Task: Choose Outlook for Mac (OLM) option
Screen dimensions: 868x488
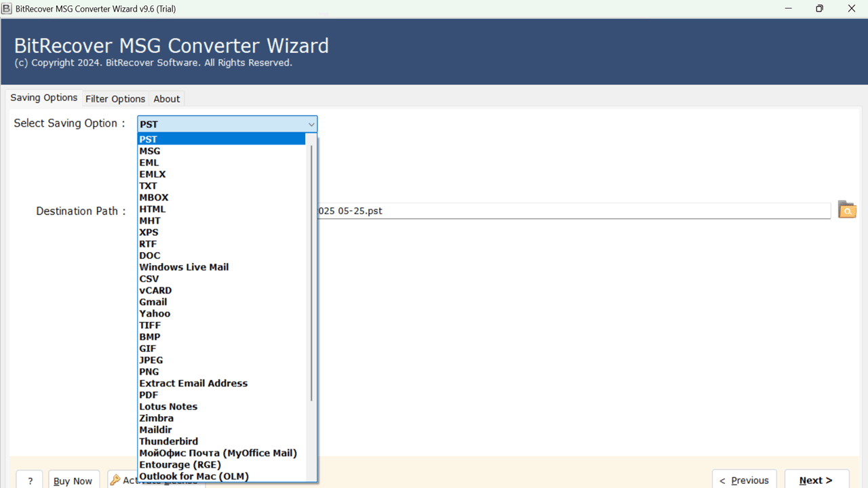Action: [222, 476]
